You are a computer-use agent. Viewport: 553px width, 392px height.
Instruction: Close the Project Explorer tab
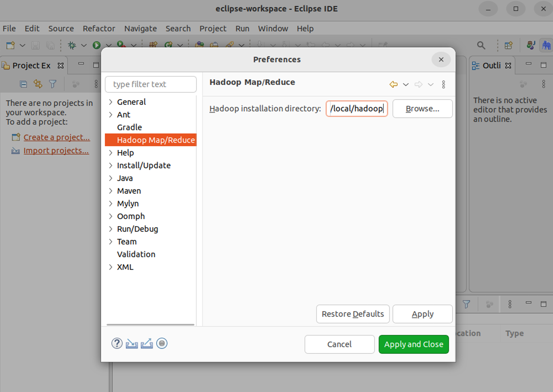[x=60, y=66]
